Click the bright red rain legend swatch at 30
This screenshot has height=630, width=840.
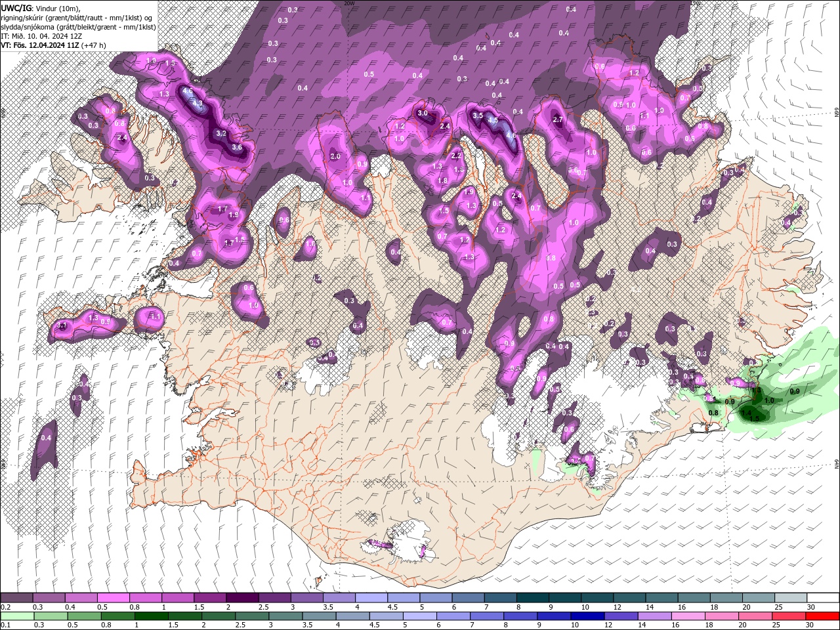pyautogui.click(x=823, y=616)
